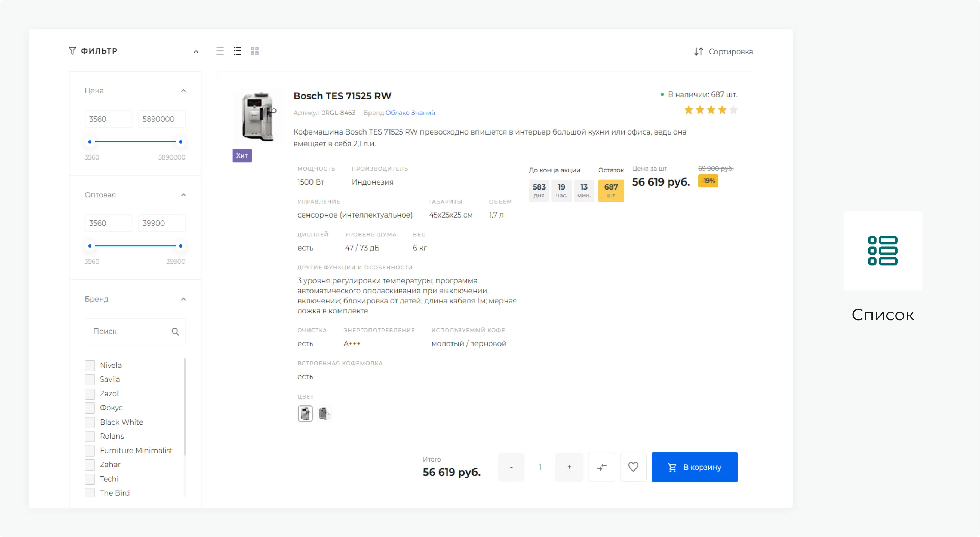Screen dimensions: 980x537
Task: Enable the Zahar brand filter
Action: pyautogui.click(x=90, y=465)
